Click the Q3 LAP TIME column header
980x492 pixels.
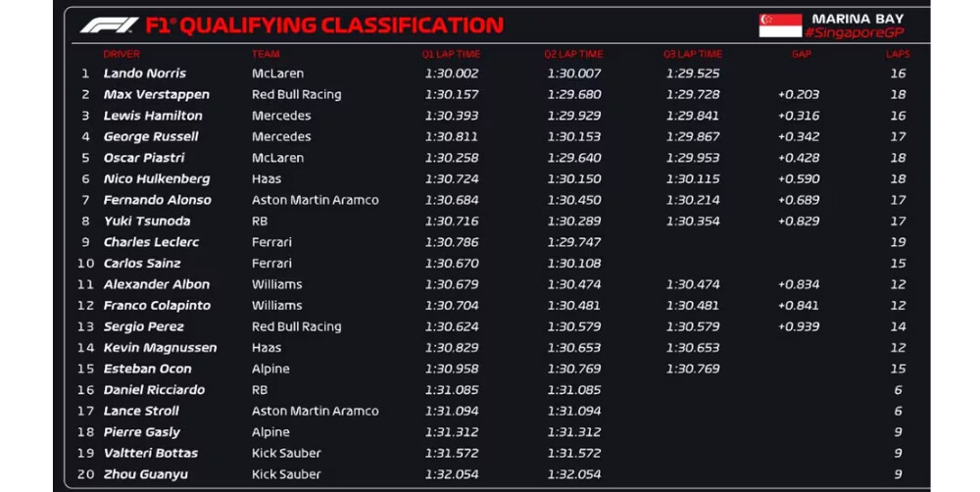pyautogui.click(x=692, y=54)
